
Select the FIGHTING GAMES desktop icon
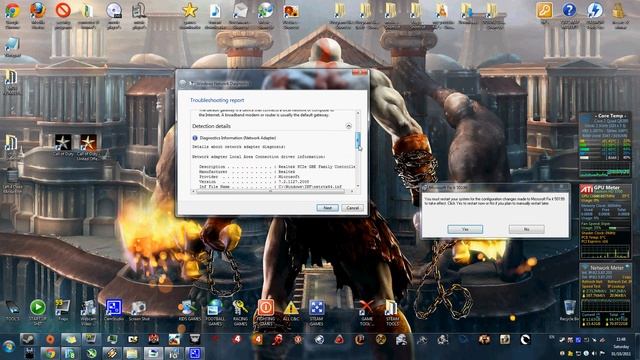coord(265,308)
